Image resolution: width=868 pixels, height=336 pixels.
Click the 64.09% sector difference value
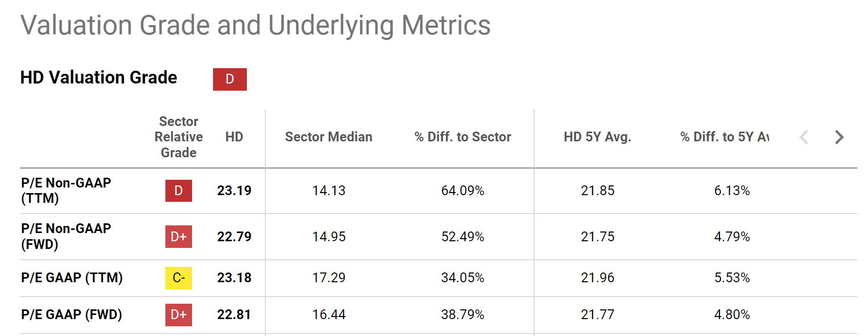(462, 191)
